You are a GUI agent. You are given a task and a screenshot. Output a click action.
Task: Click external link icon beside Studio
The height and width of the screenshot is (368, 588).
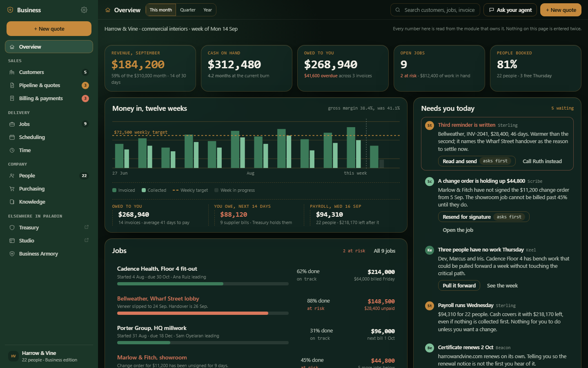(x=87, y=240)
